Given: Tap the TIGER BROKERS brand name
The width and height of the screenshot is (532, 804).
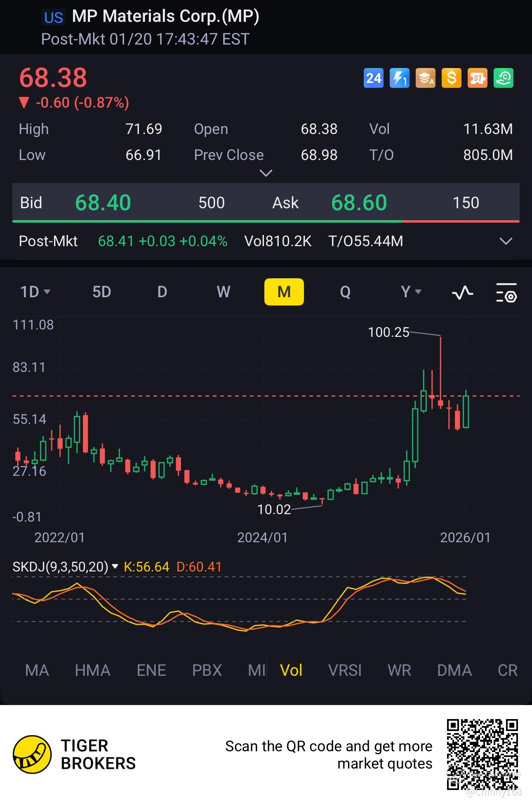Looking at the screenshot, I should click(x=98, y=755).
